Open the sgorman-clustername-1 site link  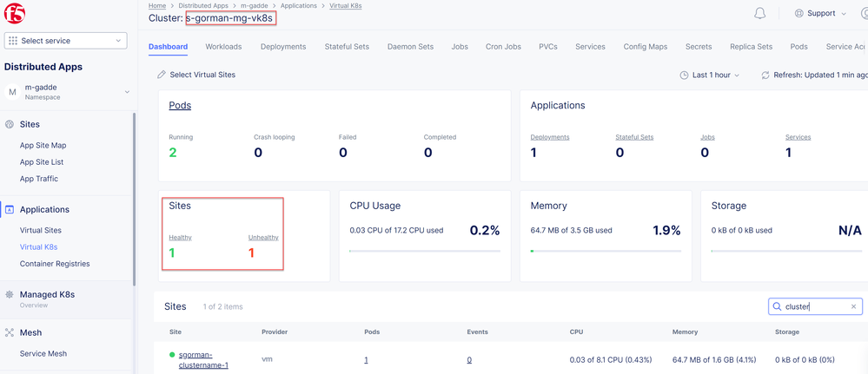point(203,359)
